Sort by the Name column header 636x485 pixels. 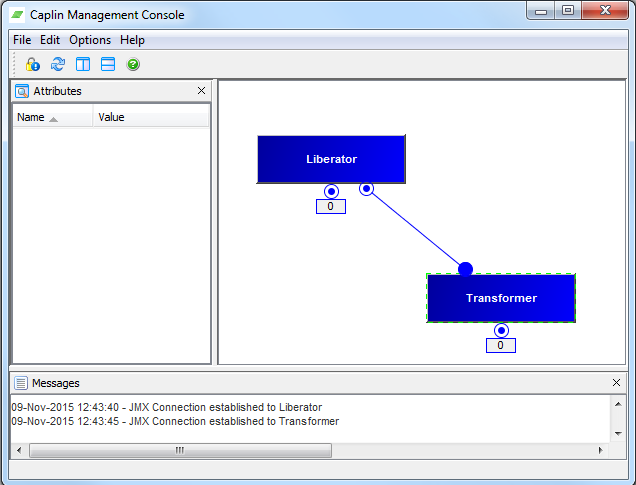(53, 117)
